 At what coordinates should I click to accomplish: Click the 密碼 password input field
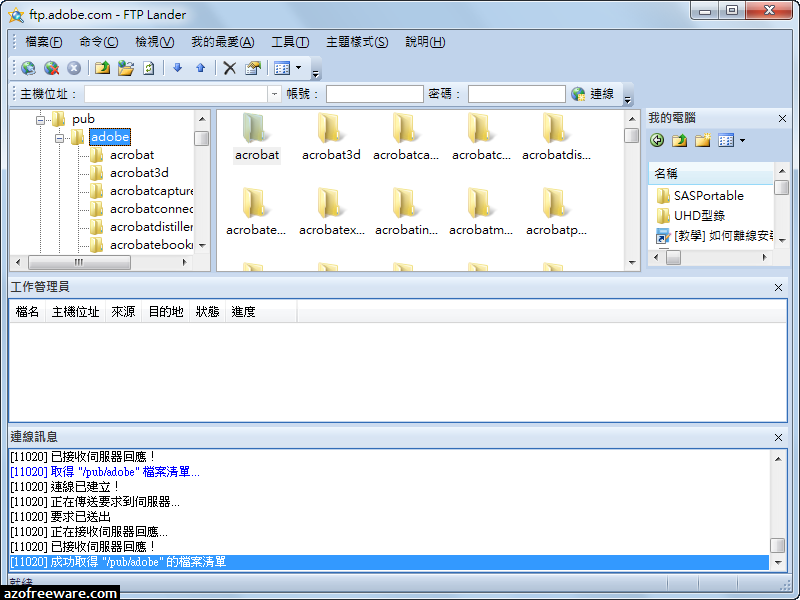(x=516, y=94)
